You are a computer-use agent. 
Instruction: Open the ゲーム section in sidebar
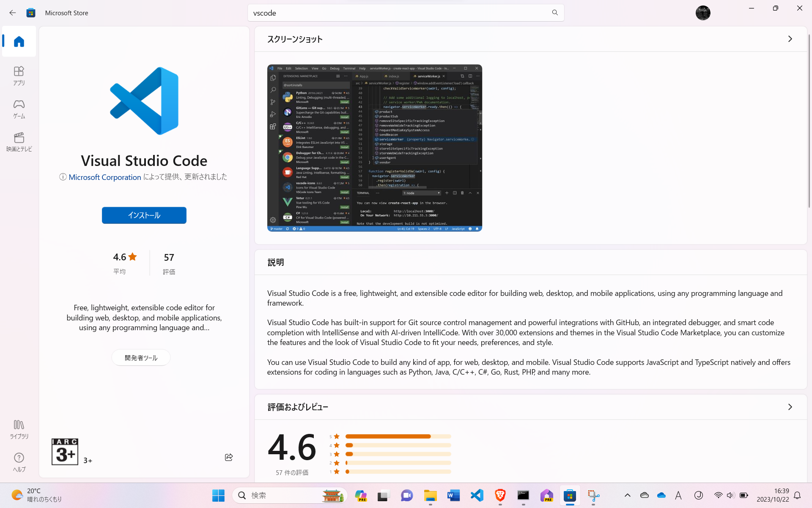[19, 108]
